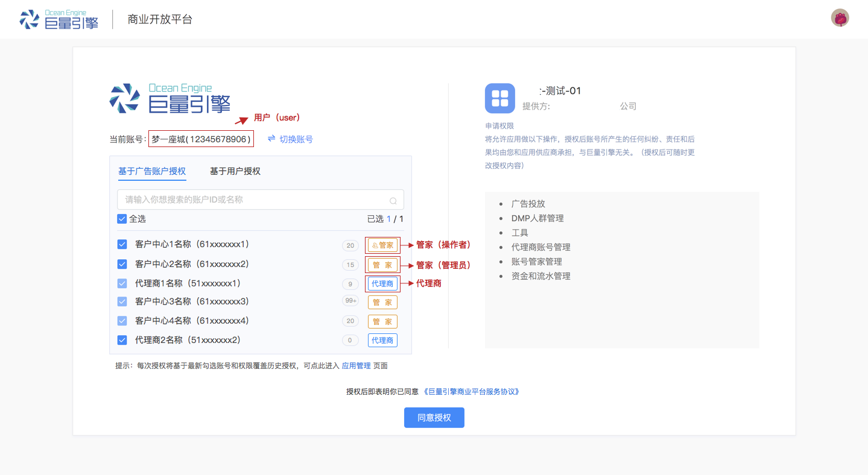Click the 提供方 provider label
Viewport: 868px width, 475px height.
point(536,106)
